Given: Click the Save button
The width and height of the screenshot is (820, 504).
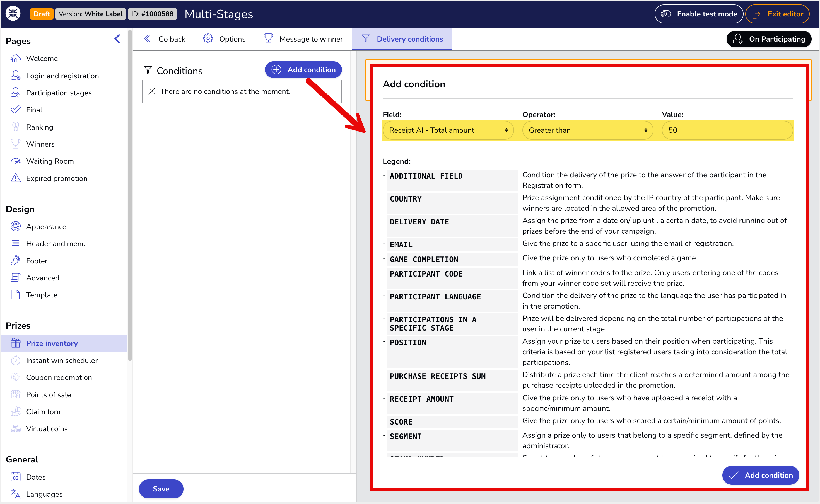Looking at the screenshot, I should click(161, 489).
